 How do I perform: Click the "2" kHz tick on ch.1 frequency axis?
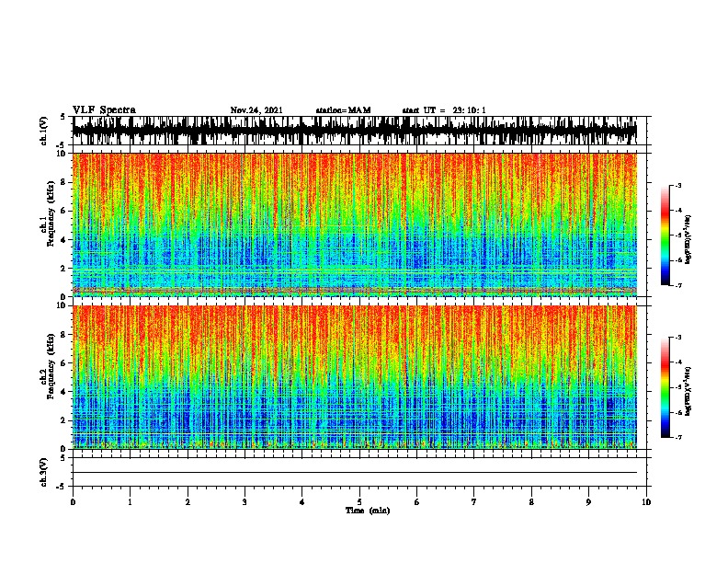tap(64, 269)
